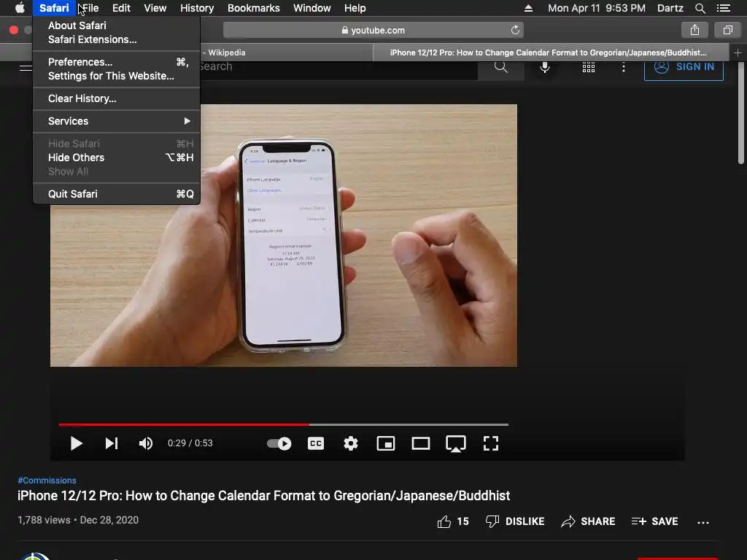The image size is (747, 560).
Task: Seek on the video progress bar
Action: pos(284,424)
